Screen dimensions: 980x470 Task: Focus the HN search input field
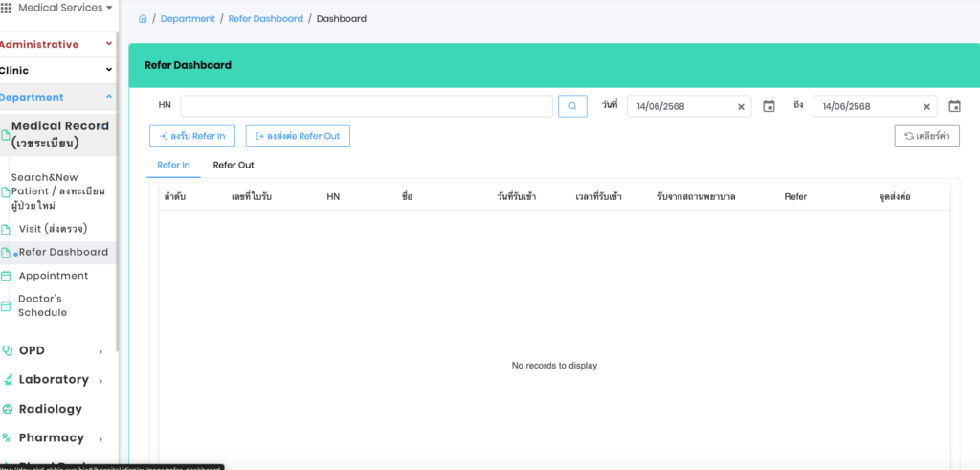coord(366,106)
